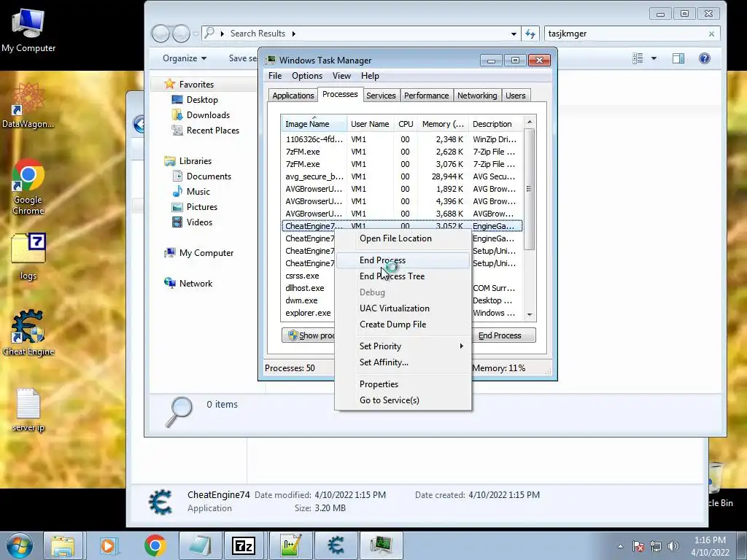Choose Open File Location
747x560 pixels.
403,238
